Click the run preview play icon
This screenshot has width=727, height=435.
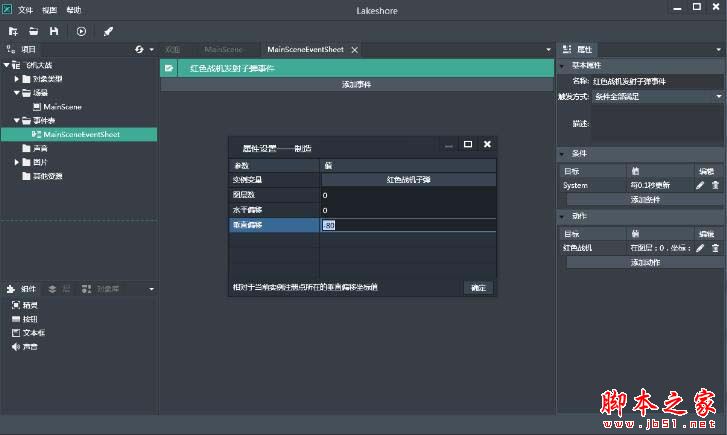click(81, 31)
